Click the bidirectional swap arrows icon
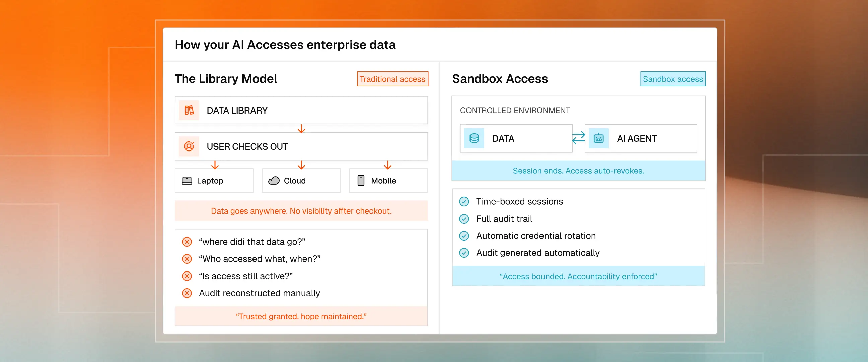Image resolution: width=868 pixels, height=362 pixels. pos(579,138)
